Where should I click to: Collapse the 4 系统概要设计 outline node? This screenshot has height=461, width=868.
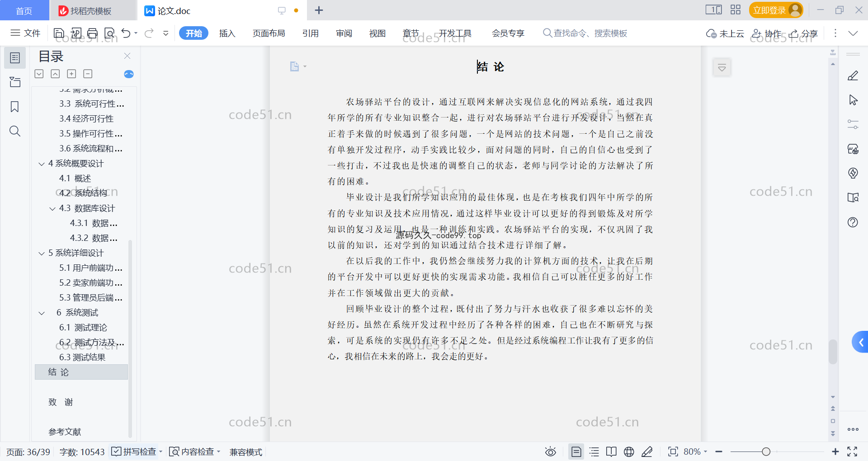click(42, 164)
